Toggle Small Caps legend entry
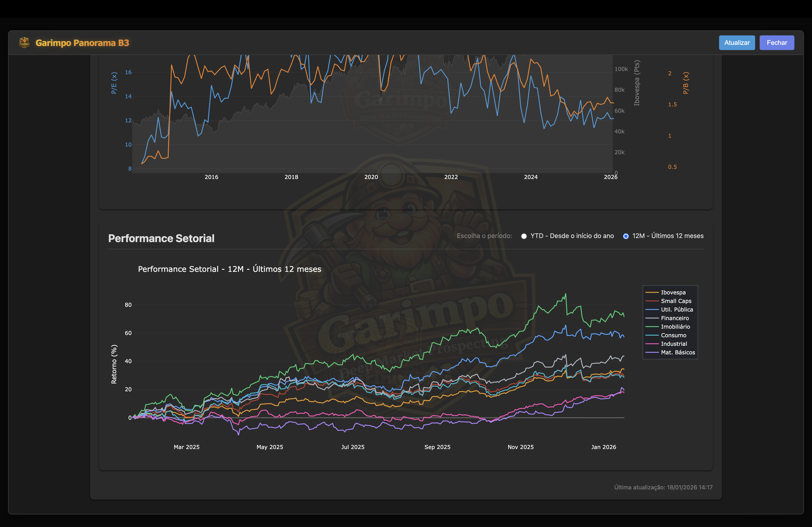Image resolution: width=812 pixels, height=527 pixels. pos(676,301)
